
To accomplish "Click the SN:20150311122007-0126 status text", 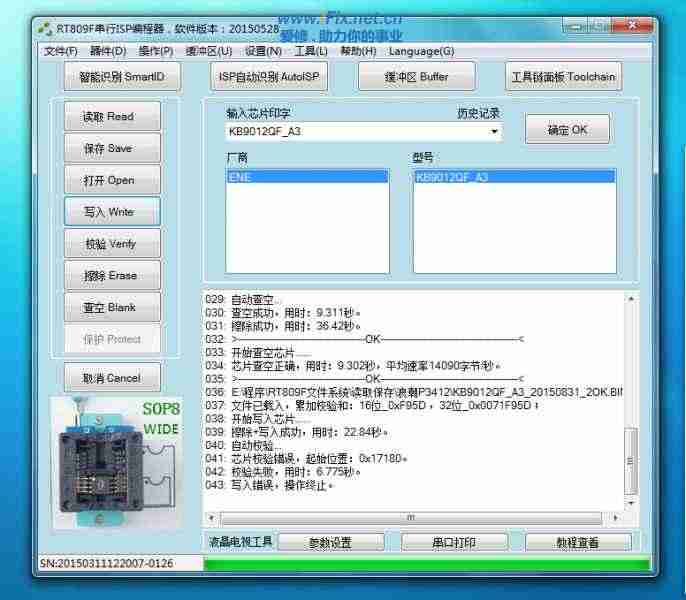I will pos(107,563).
